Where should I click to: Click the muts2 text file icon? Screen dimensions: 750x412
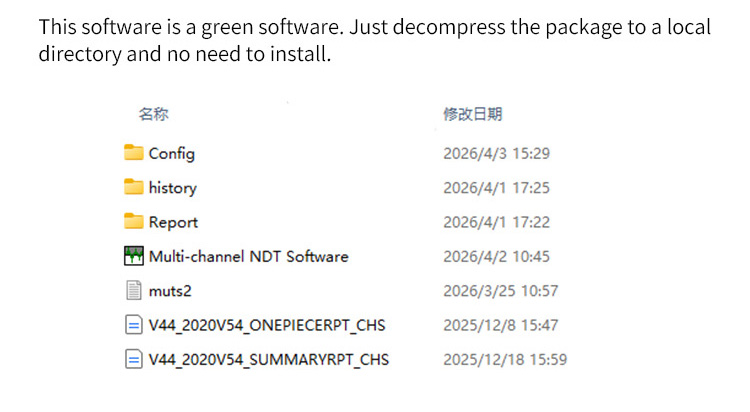[134, 290]
